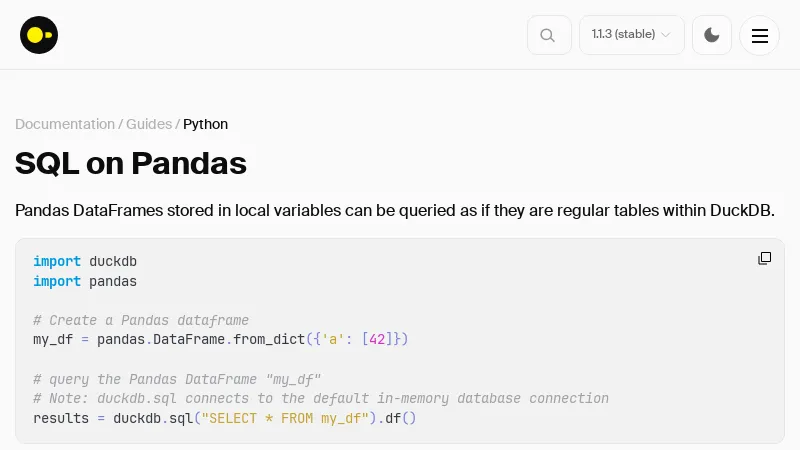This screenshot has height=450, width=800.
Task: Click the "results" variable in the code
Action: click(x=61, y=417)
